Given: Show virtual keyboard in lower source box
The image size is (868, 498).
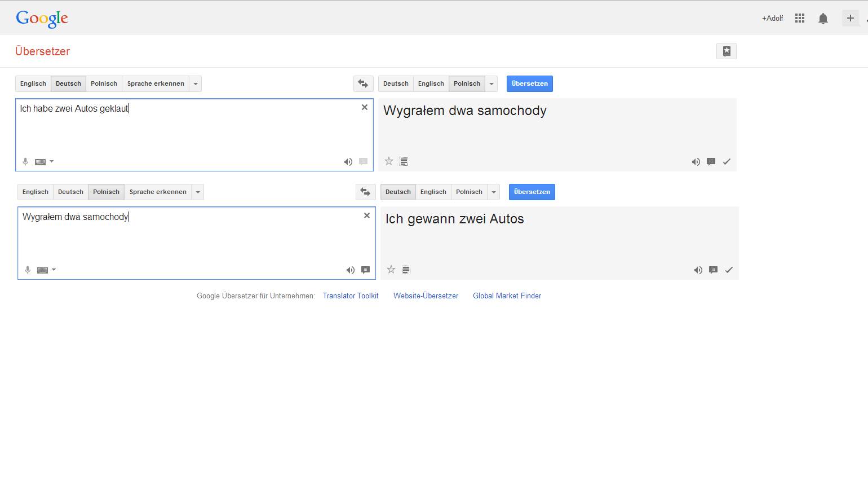Looking at the screenshot, I should (42, 270).
